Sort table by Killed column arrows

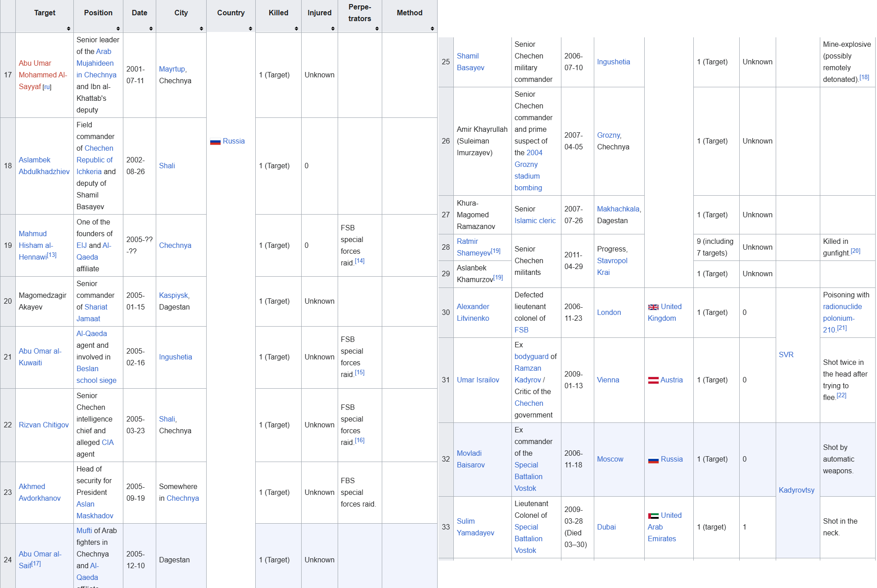[296, 28]
